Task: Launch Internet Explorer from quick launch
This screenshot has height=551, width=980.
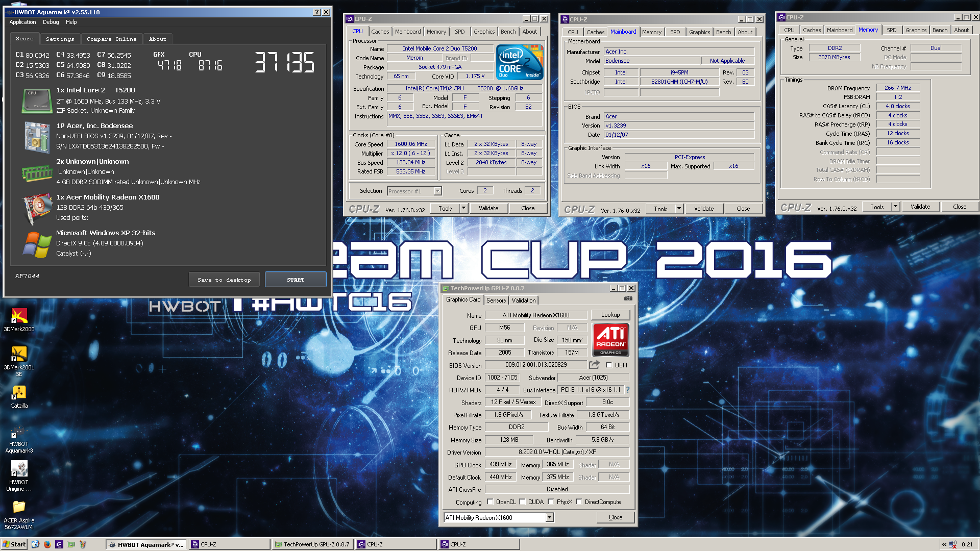Action: coord(35,544)
